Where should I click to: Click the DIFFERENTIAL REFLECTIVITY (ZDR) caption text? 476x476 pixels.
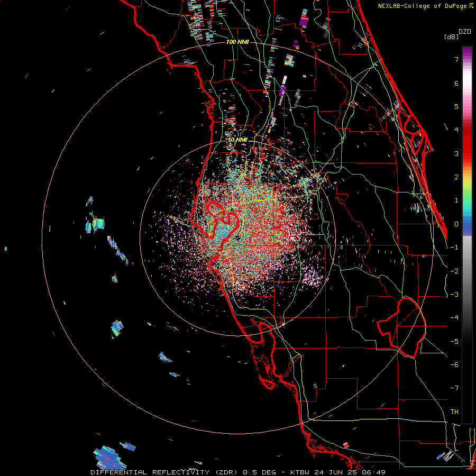pyautogui.click(x=166, y=472)
